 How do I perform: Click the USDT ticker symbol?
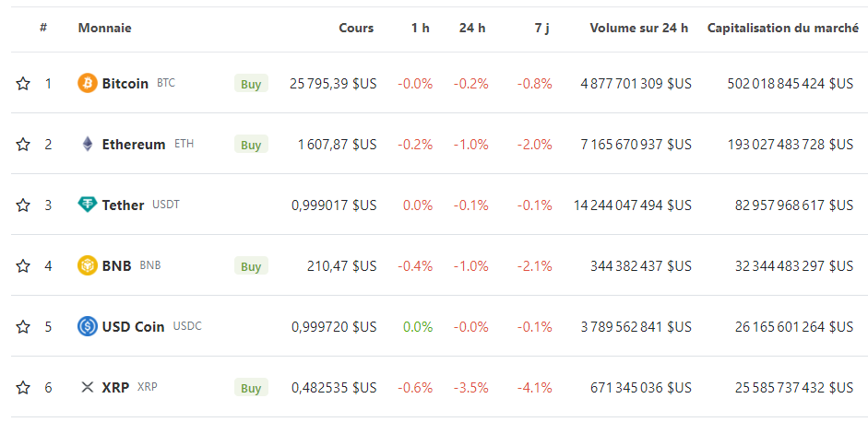click(166, 205)
